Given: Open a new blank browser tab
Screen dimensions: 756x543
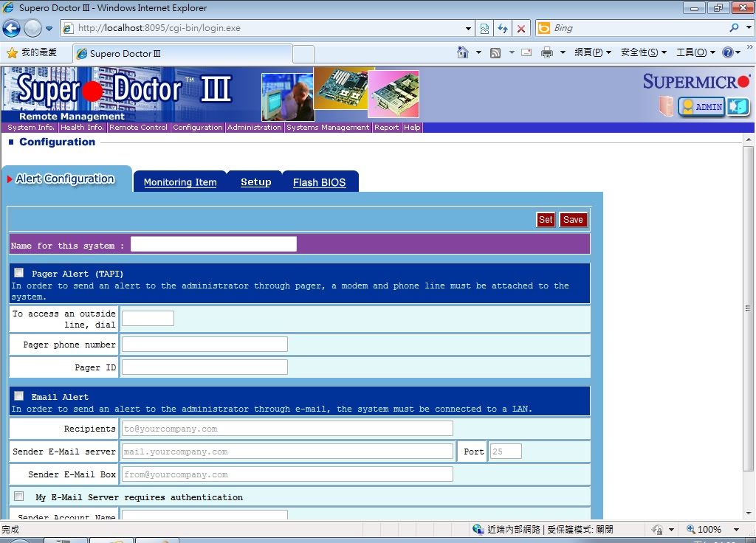Looking at the screenshot, I should (303, 54).
